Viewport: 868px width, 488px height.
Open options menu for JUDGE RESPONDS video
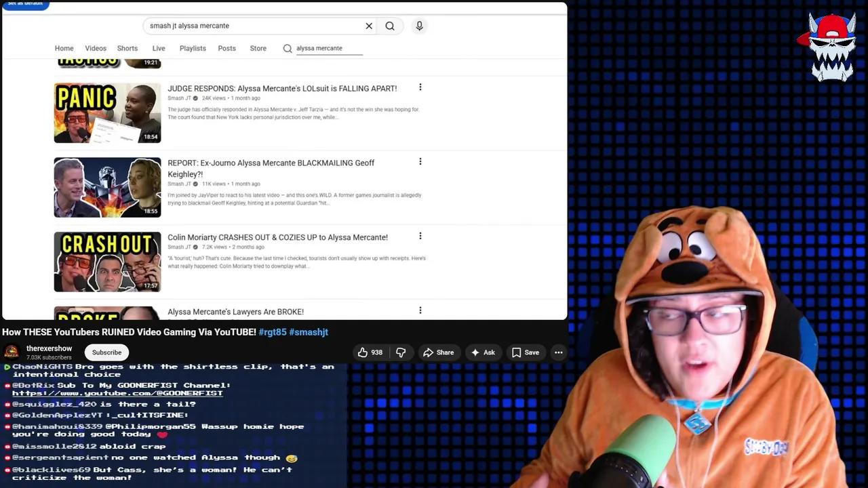(x=420, y=87)
